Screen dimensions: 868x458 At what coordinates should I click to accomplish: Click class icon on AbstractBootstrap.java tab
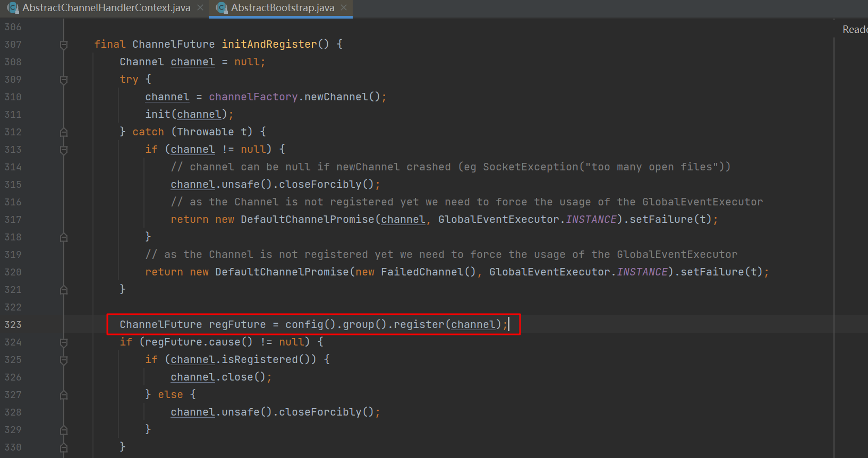pos(222,8)
